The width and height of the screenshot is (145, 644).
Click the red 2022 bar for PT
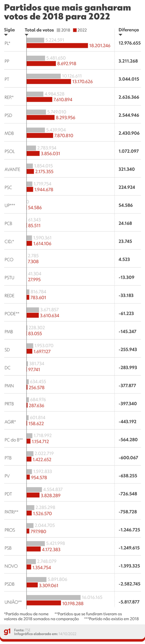tap(49, 81)
